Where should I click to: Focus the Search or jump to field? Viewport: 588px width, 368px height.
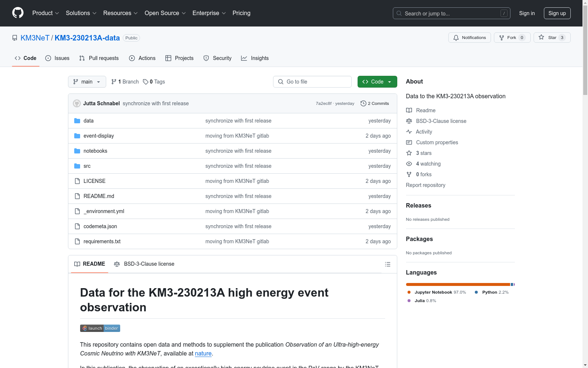[452, 13]
